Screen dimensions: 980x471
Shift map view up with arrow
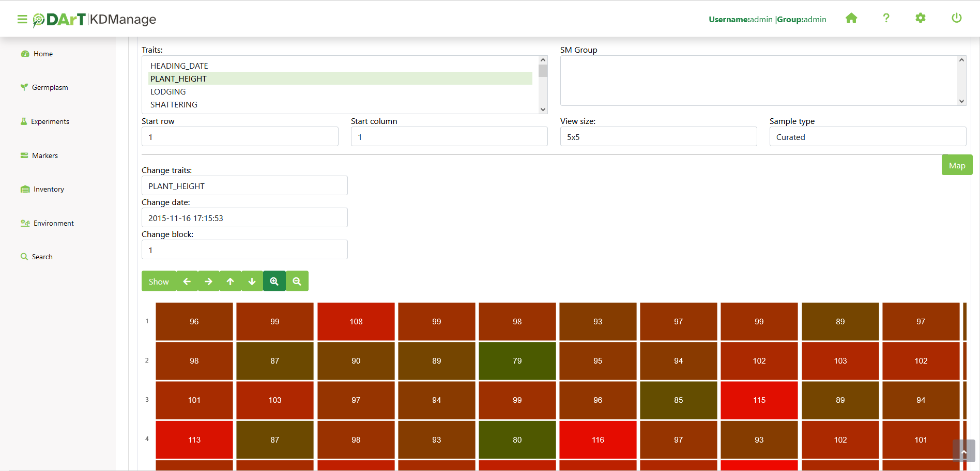tap(231, 281)
